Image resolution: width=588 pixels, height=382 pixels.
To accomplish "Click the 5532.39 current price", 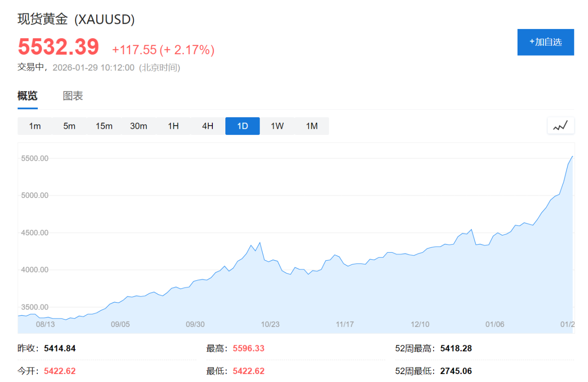I will tap(58, 47).
